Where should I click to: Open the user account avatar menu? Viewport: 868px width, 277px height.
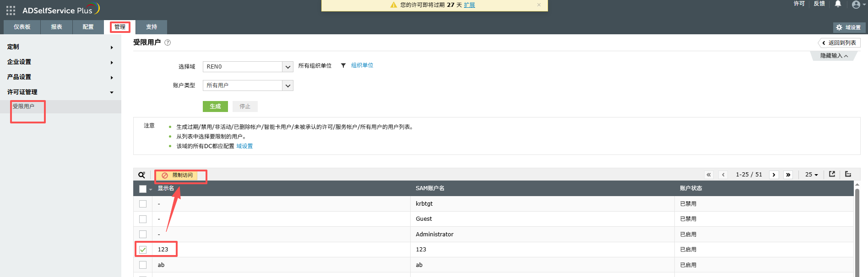click(x=856, y=5)
